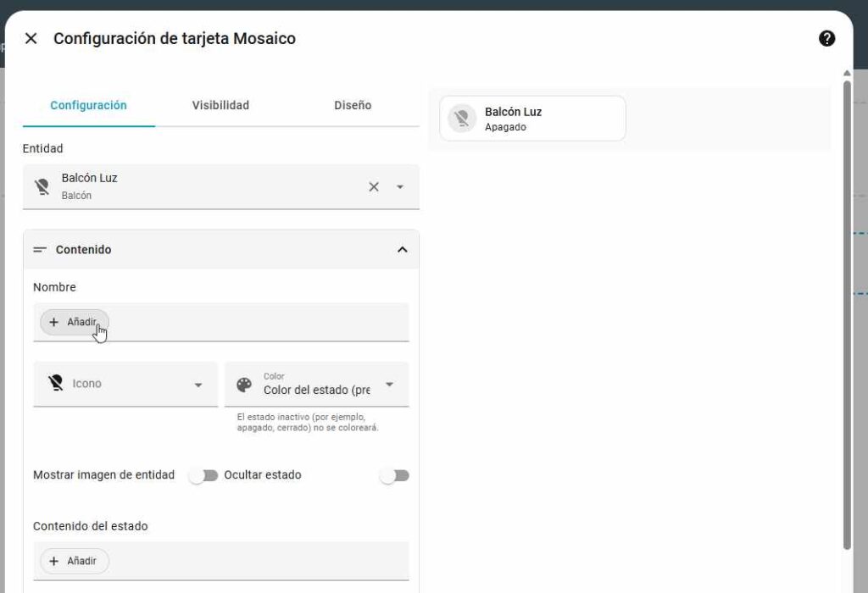868x593 pixels.
Task: Click the light icon in Icono field
Action: (x=56, y=384)
